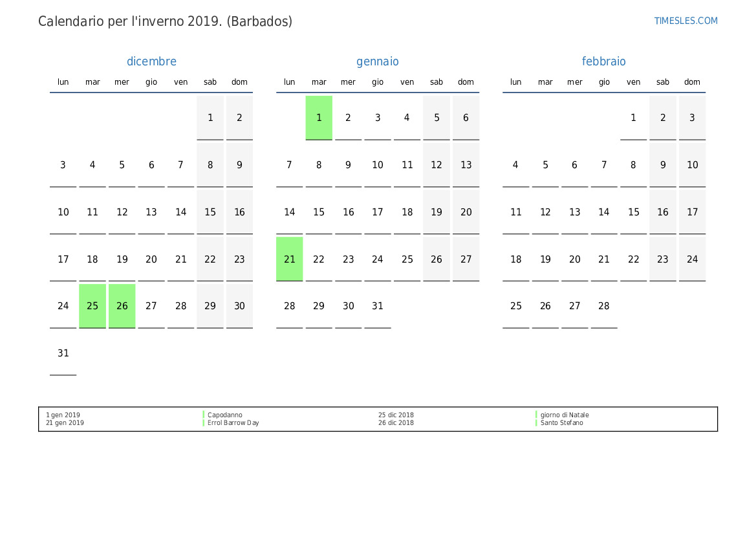This screenshot has width=756, height=535.
Task: Click legend date '21 gen 2019'
Action: point(65,422)
